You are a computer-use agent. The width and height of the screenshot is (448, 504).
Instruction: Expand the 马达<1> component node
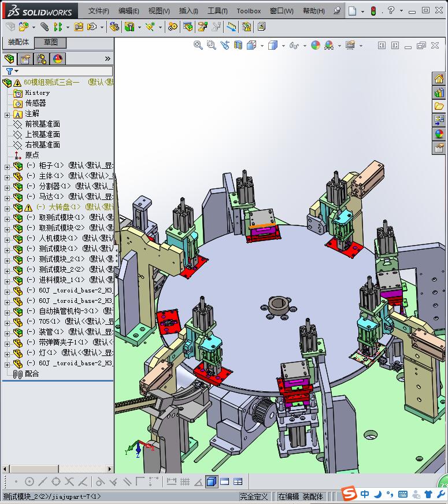(x=7, y=198)
